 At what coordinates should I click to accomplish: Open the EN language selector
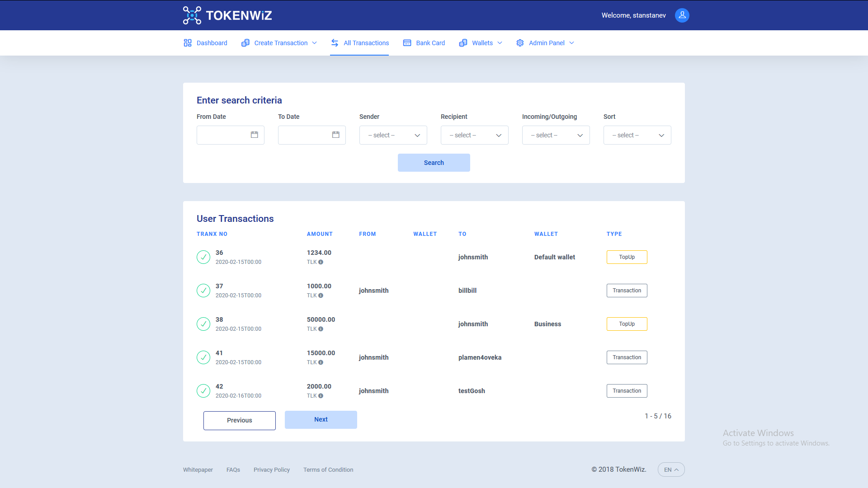pyautogui.click(x=671, y=469)
